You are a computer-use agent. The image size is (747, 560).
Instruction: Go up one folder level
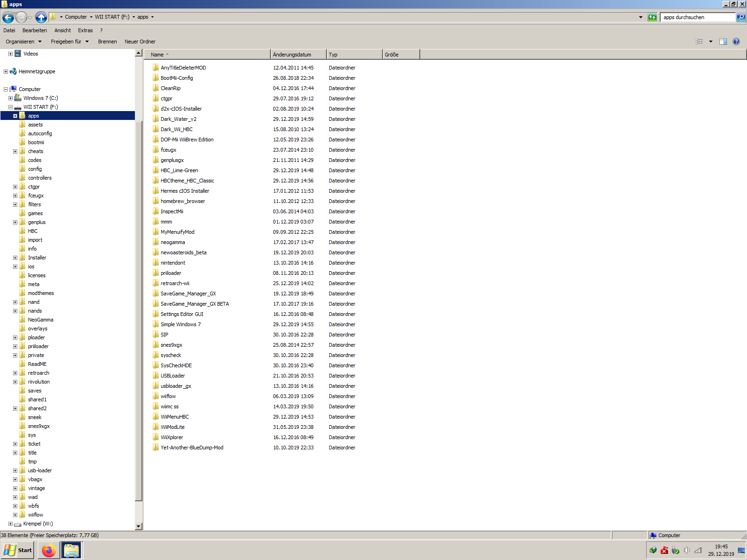click(41, 17)
